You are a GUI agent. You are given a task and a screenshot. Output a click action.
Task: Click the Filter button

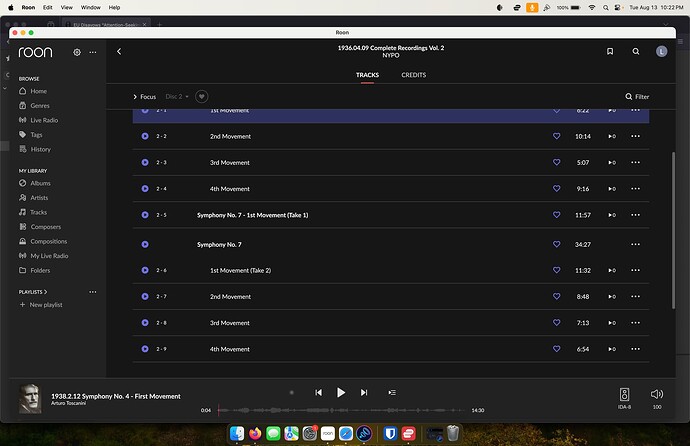637,97
